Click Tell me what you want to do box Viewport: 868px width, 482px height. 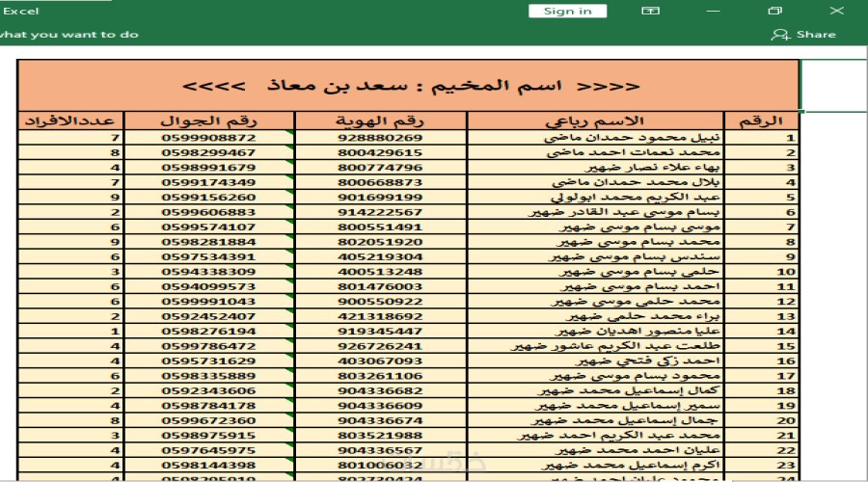pos(69,35)
